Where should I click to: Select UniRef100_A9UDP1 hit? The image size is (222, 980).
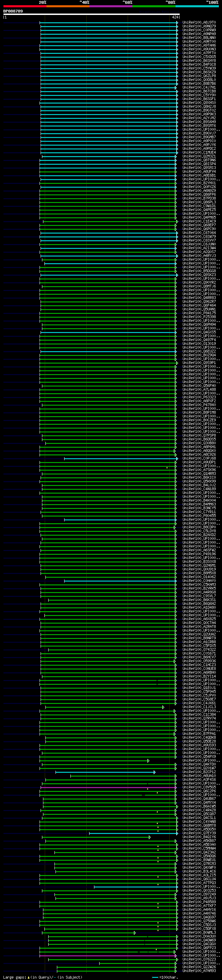point(199,462)
